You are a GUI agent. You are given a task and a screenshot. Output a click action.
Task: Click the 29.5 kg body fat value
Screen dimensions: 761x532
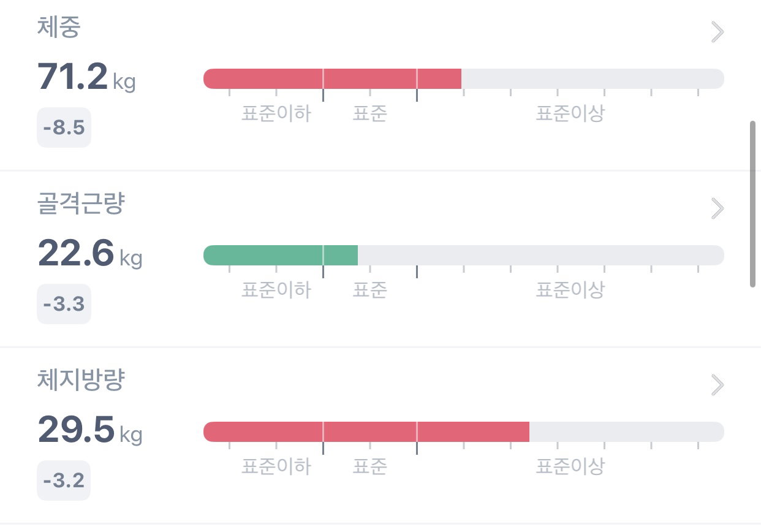(x=89, y=430)
